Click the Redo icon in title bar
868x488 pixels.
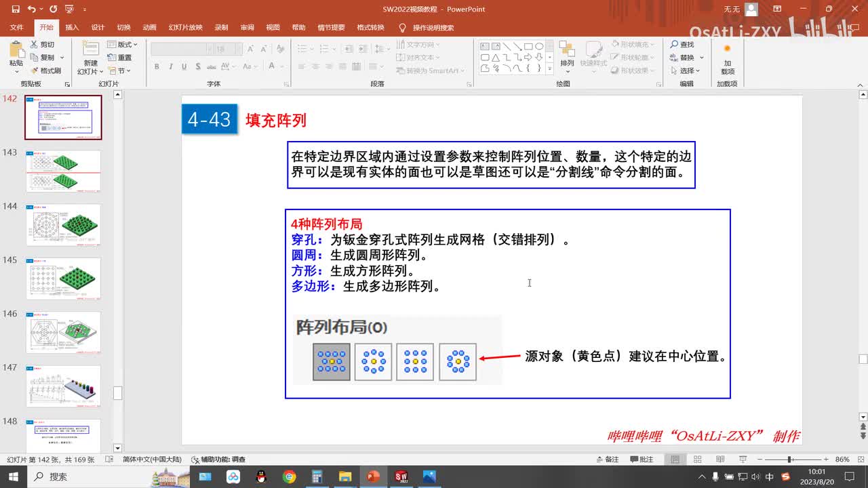55,9
